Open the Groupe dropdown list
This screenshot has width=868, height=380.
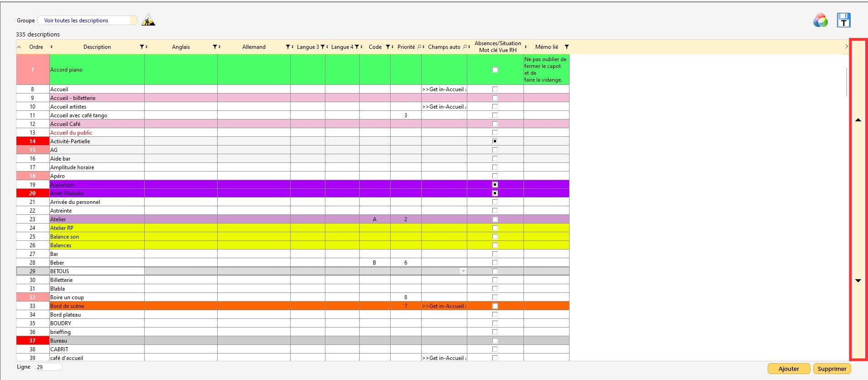coord(87,21)
